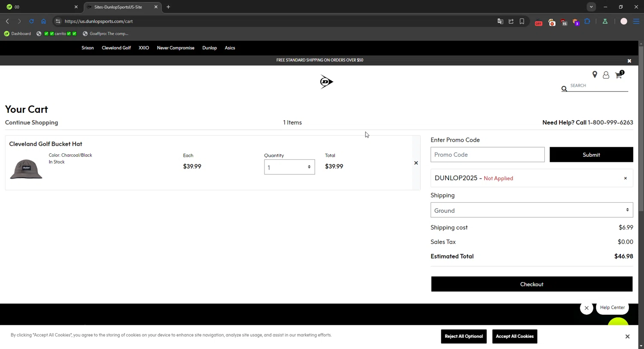Image resolution: width=644 pixels, height=349 pixels.
Task: Accept all cookies
Action: coord(514,337)
